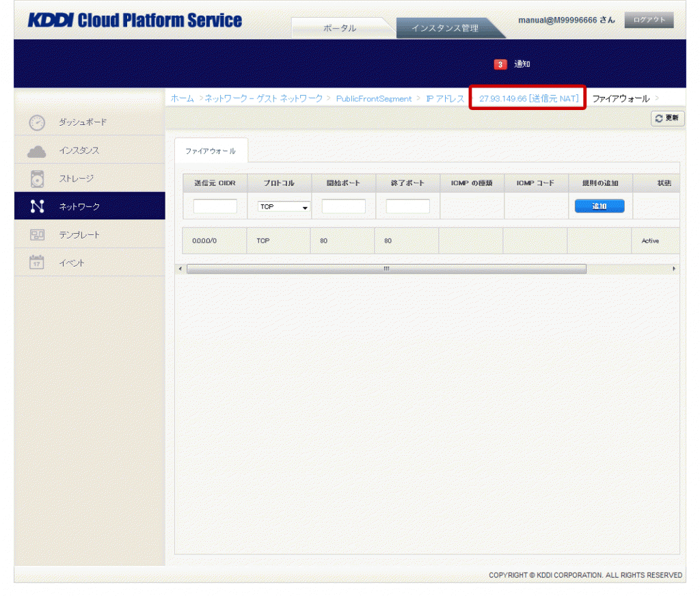The height and width of the screenshot is (596, 700).
Task: Click the 送信元 CIDR column header
Action: (x=215, y=183)
